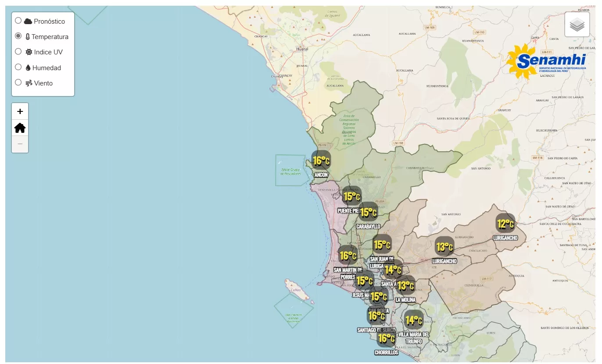The height and width of the screenshot is (364, 602).
Task: Open the 12°C Lurigancho marker
Action: pyautogui.click(x=505, y=224)
